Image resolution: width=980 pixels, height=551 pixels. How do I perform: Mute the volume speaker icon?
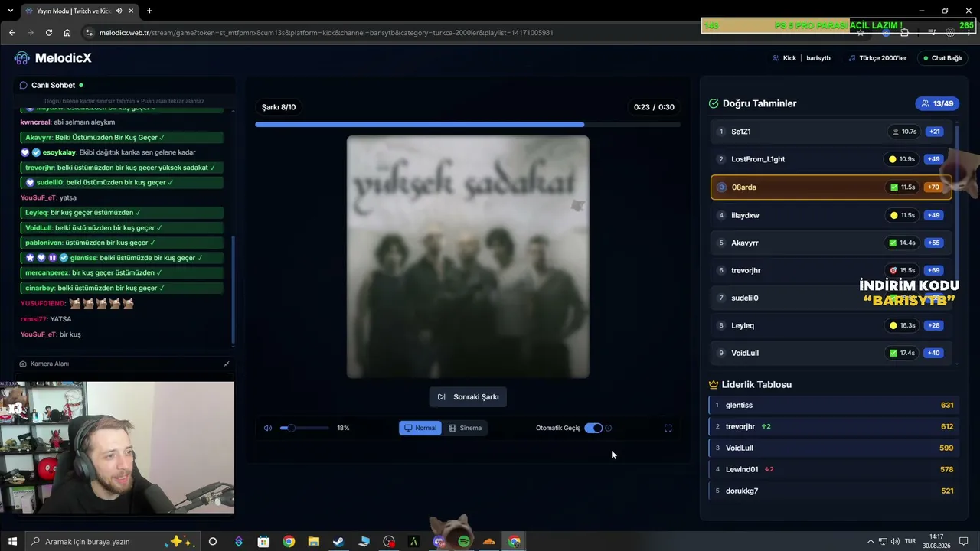268,428
